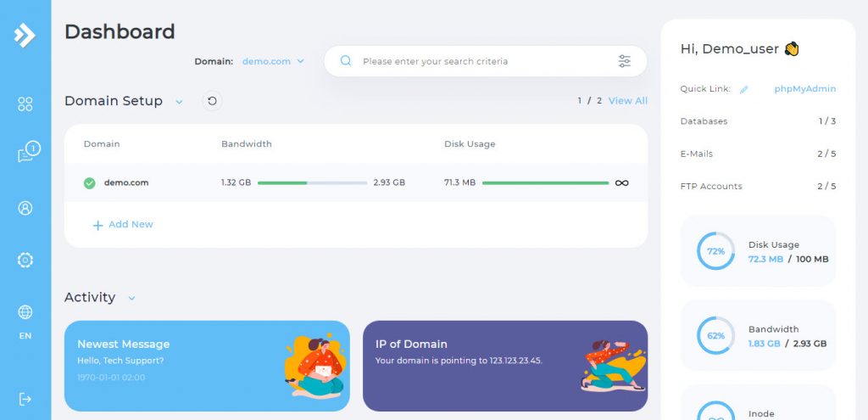
Task: Click the 1.32 GB bandwidth value
Action: [236, 183]
